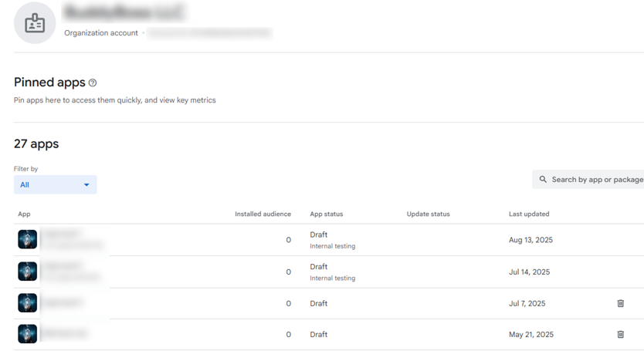644x351 pixels.
Task: Click the Update status column header
Action: 428,214
